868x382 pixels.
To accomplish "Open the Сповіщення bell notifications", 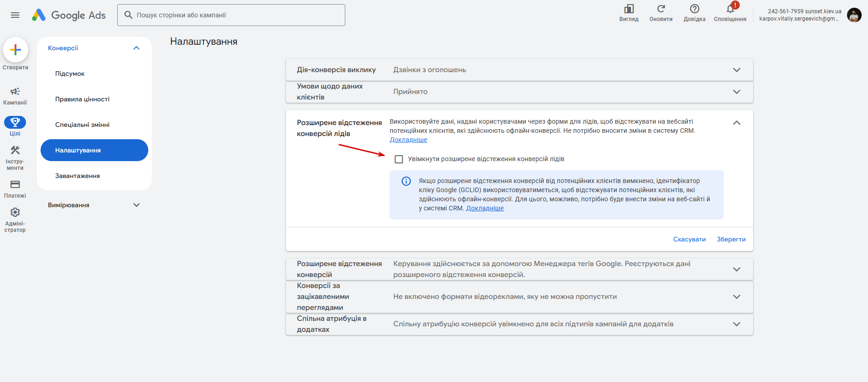I will 730,9.
